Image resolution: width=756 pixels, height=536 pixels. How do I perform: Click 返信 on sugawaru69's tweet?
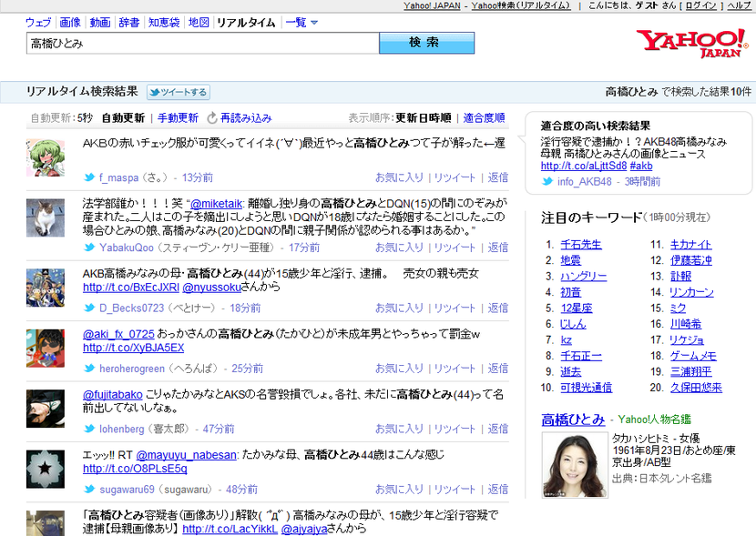click(498, 490)
